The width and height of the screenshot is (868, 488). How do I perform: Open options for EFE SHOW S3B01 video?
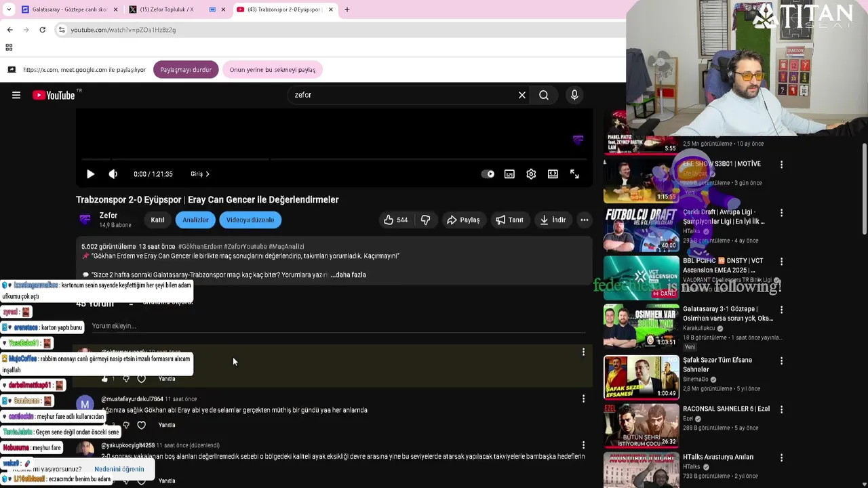click(x=781, y=165)
